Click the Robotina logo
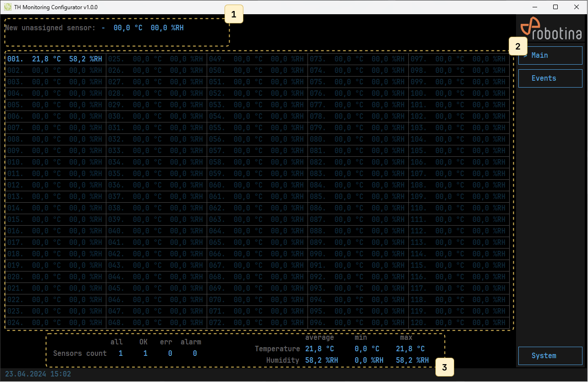The image size is (588, 382). [551, 28]
